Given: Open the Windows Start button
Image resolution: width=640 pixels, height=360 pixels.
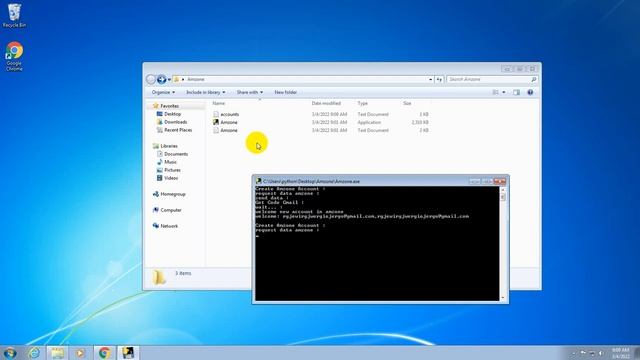Looking at the screenshot, I should point(10,353).
